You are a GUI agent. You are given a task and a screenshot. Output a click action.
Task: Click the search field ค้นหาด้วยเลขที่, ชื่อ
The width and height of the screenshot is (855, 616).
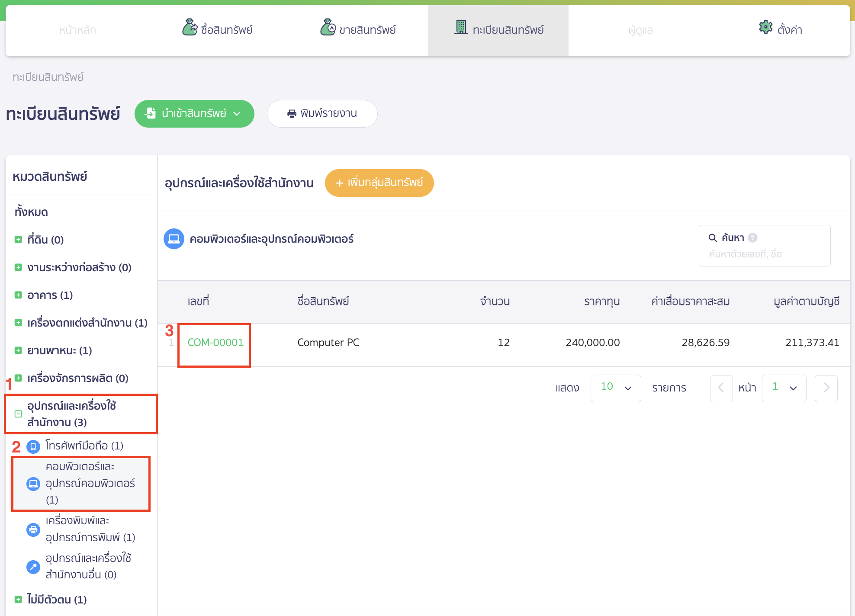pyautogui.click(x=764, y=254)
